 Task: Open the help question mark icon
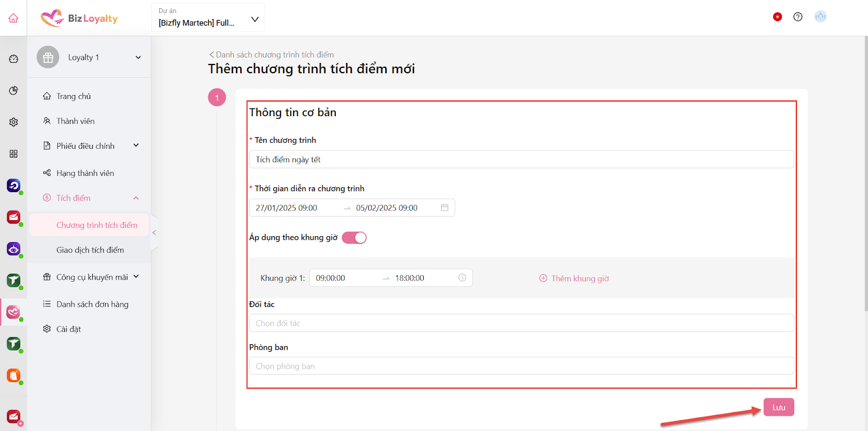click(x=797, y=17)
